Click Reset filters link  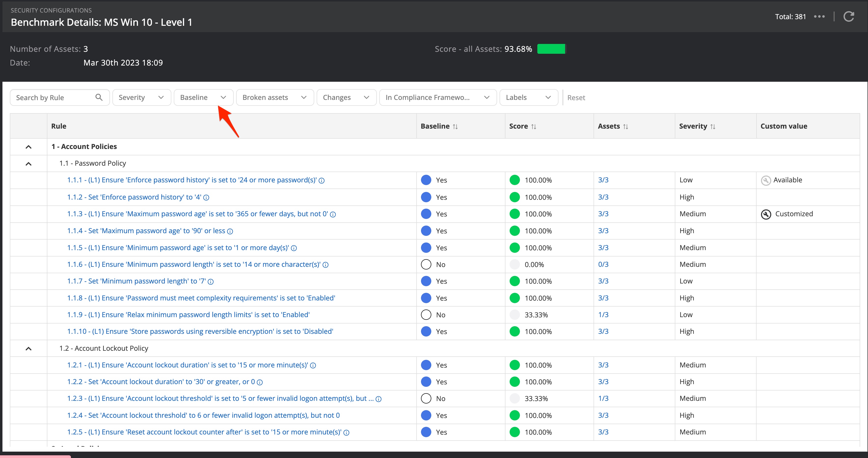click(x=576, y=98)
